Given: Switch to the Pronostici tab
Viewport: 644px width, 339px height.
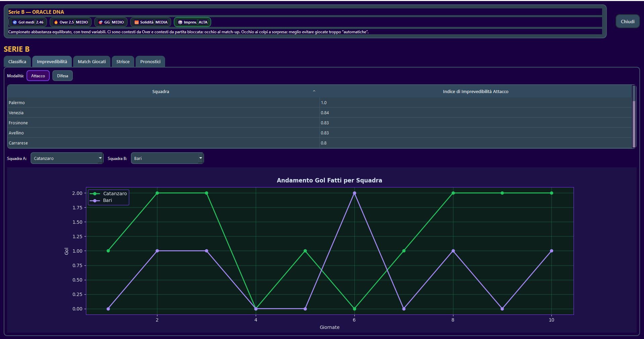Looking at the screenshot, I should [x=150, y=62].
